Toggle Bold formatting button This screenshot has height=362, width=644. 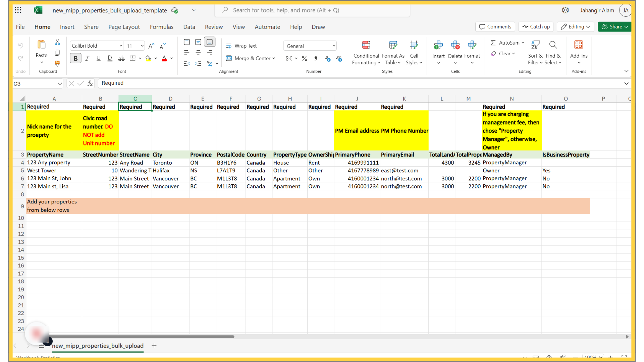75,58
